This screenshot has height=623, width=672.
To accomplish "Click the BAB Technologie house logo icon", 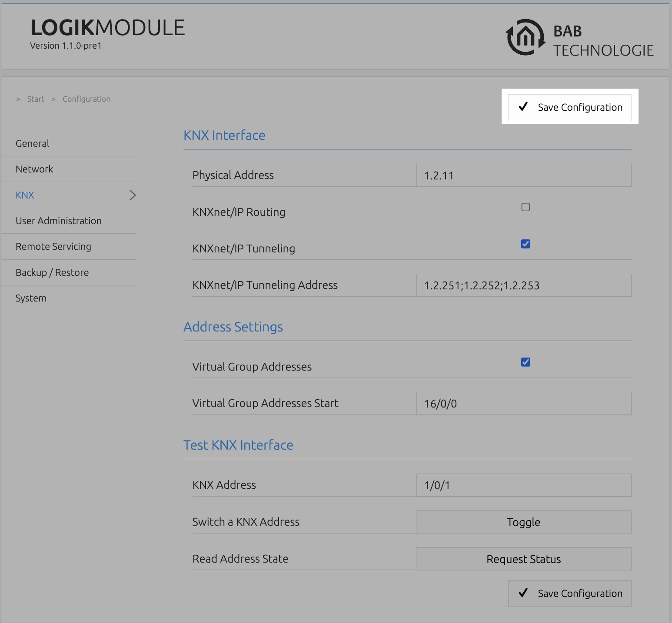I will coord(526,37).
